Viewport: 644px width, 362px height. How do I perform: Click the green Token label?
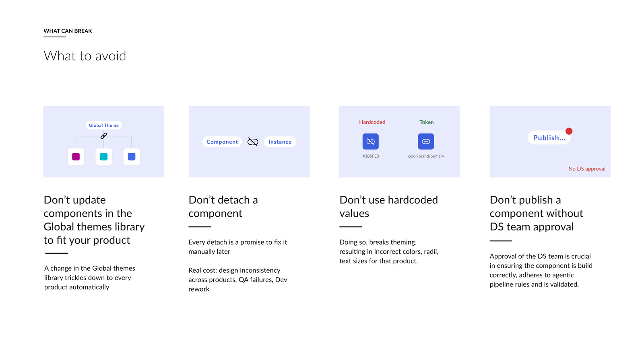427,122
